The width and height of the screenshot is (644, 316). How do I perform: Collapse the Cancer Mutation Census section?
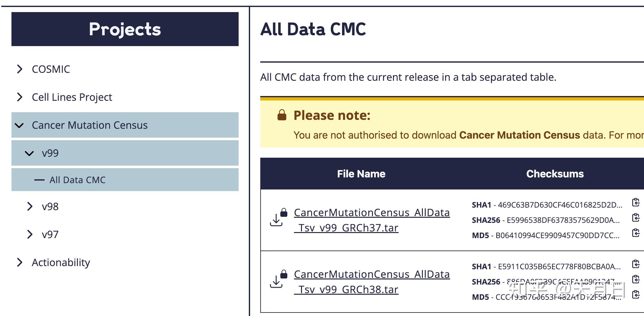coord(19,125)
